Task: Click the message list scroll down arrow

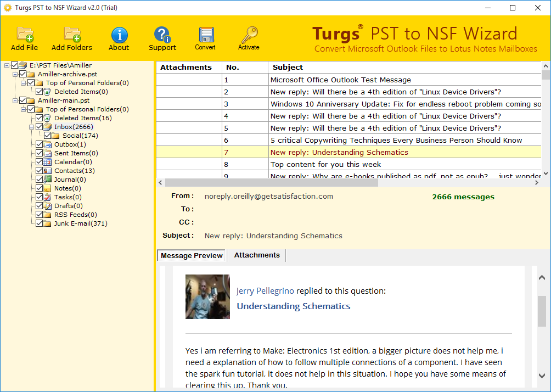Action: click(546, 173)
